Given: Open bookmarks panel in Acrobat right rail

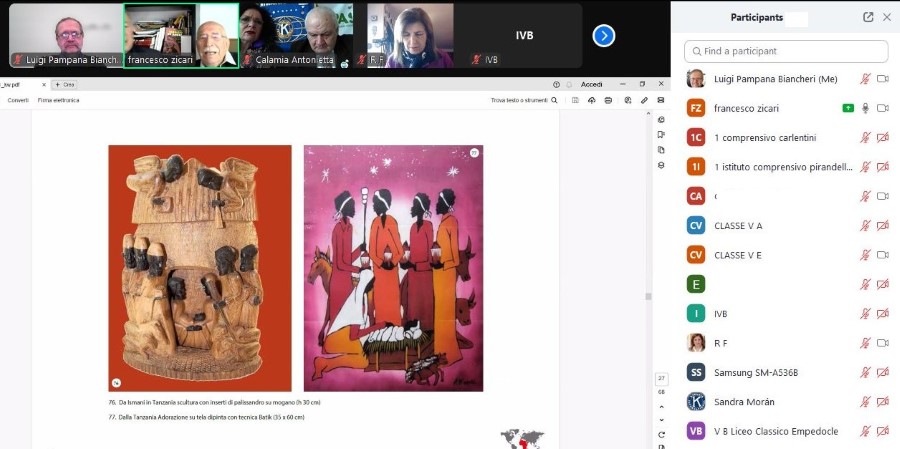Looking at the screenshot, I should (x=661, y=134).
